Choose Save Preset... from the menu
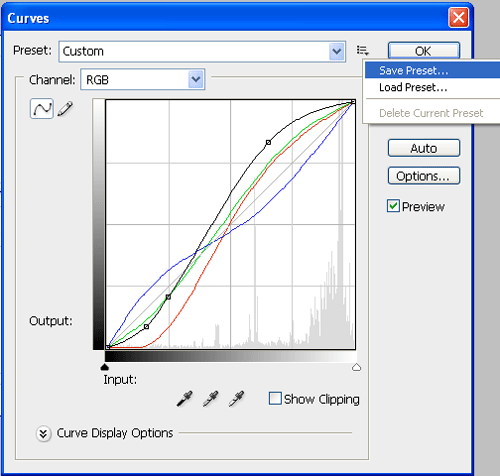Viewport: 500px width, 476px height. click(x=432, y=70)
